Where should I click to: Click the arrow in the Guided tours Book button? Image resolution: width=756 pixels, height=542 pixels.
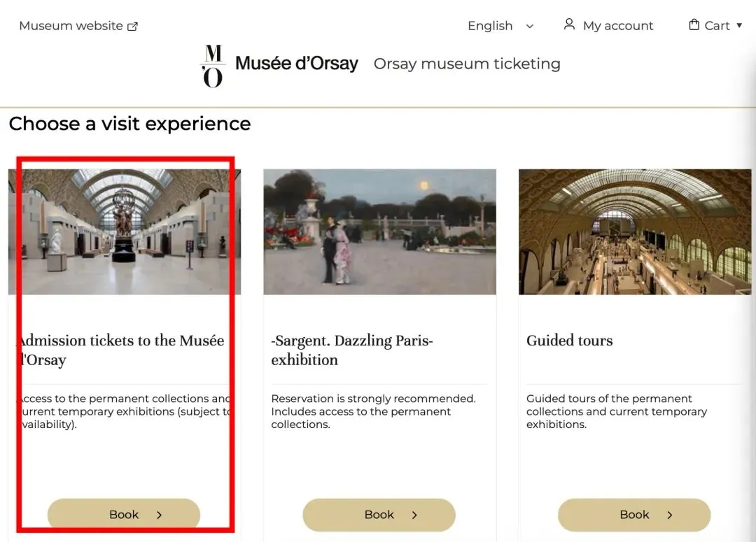(x=670, y=515)
